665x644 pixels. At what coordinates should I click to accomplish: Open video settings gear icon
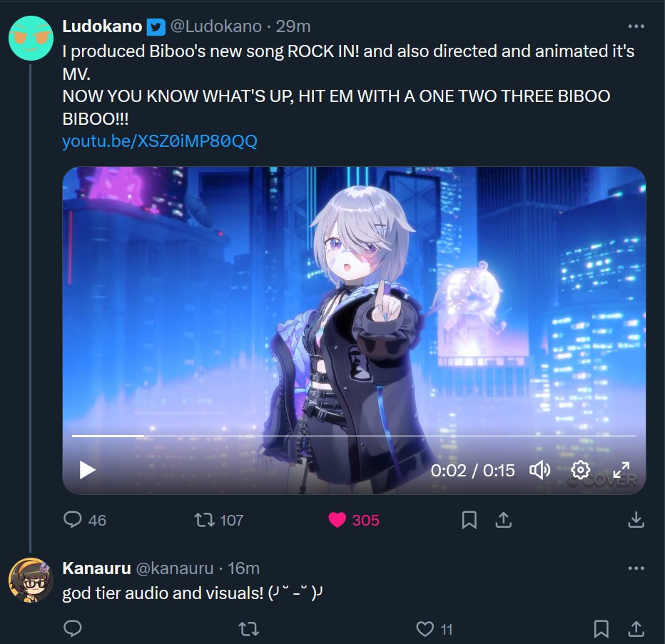[x=580, y=470]
